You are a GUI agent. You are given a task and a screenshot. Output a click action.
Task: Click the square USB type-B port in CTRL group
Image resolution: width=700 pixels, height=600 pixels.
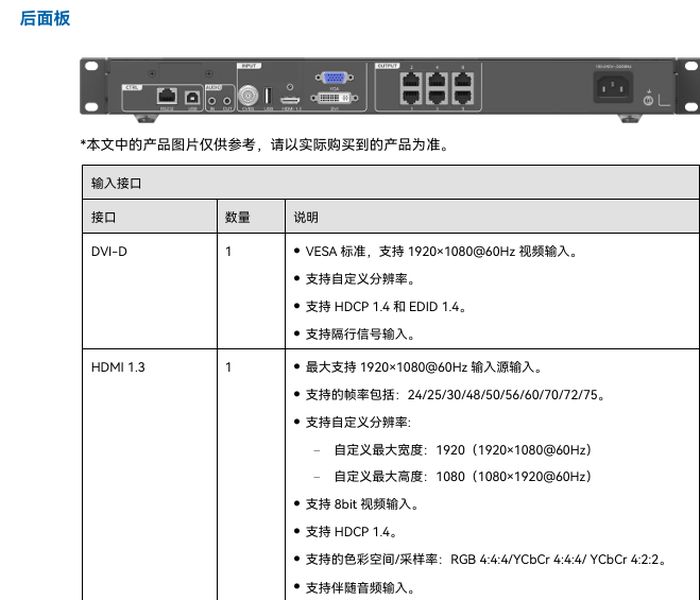[192, 97]
